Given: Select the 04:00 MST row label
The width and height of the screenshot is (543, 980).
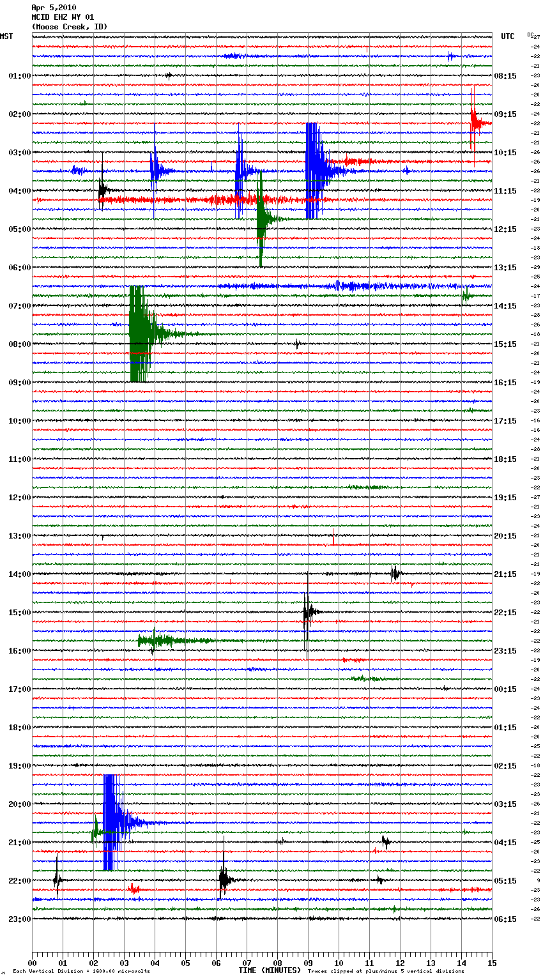Looking at the screenshot, I should (x=19, y=191).
